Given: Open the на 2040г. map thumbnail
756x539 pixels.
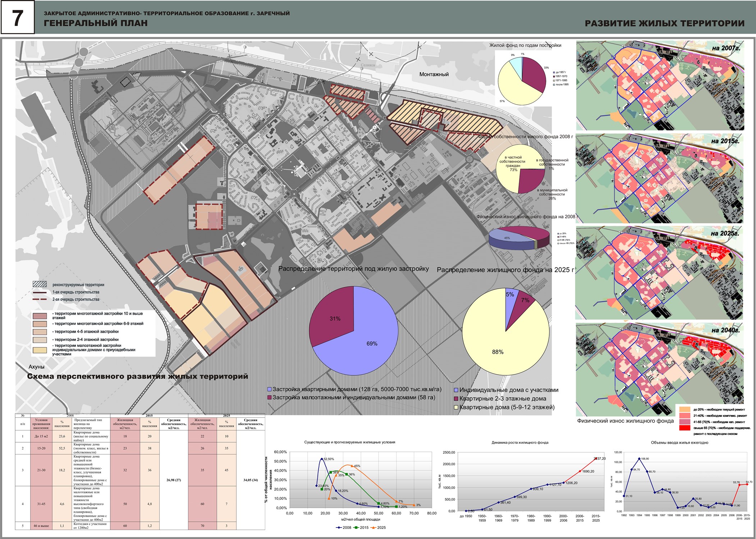Looking at the screenshot, I should coord(660,370).
